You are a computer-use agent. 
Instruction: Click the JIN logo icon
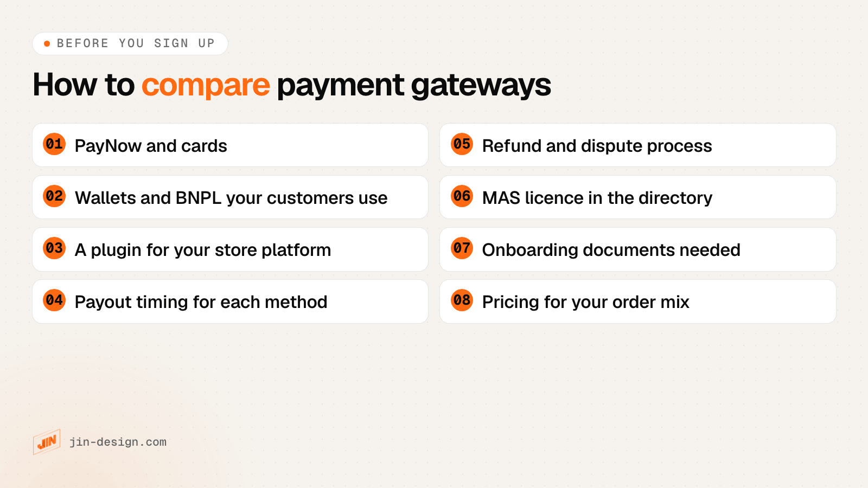(x=47, y=442)
